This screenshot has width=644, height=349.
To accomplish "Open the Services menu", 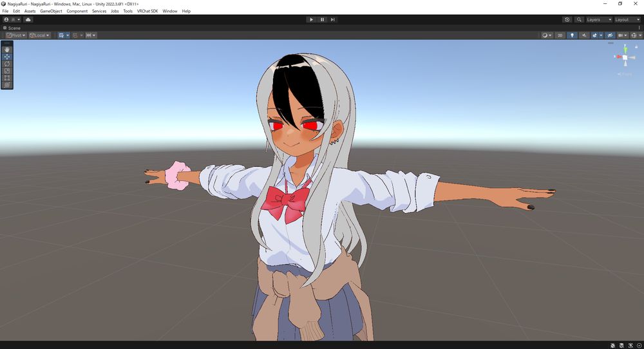I will pyautogui.click(x=99, y=11).
